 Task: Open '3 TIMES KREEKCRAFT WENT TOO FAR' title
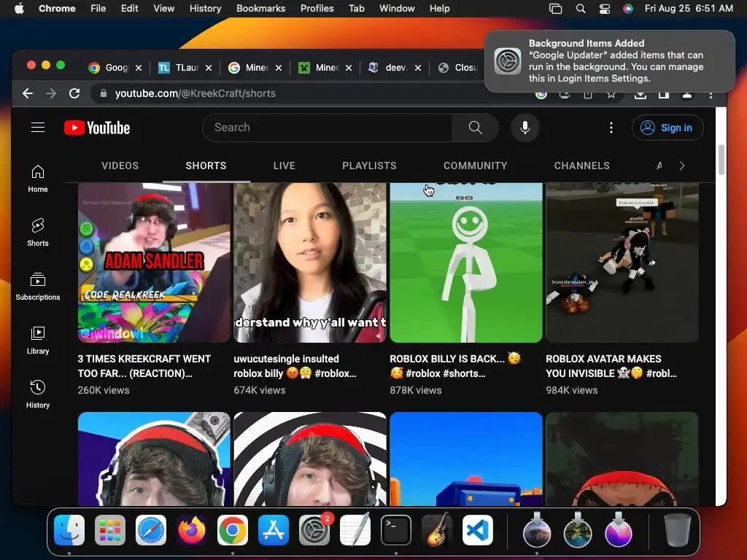point(144,366)
